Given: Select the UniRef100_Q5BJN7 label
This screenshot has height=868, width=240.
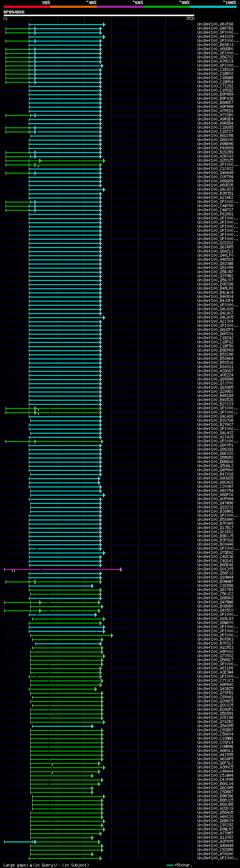Looking at the screenshot, I should pos(215,272).
